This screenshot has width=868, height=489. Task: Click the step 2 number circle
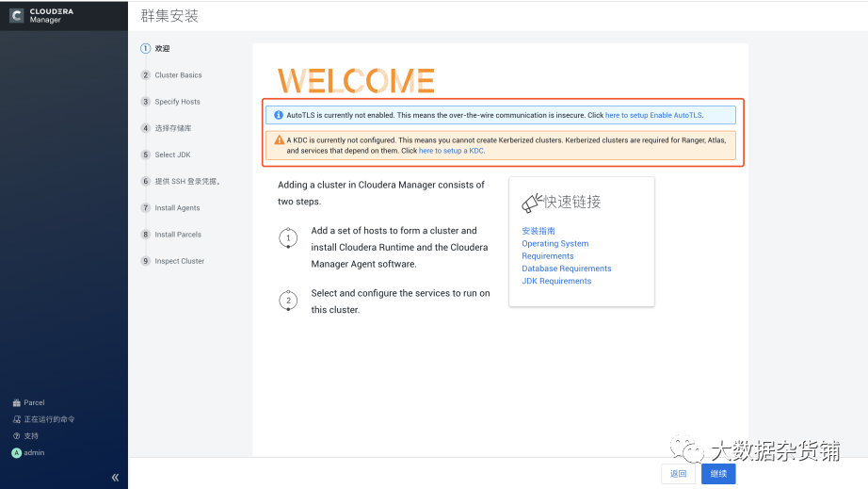146,74
